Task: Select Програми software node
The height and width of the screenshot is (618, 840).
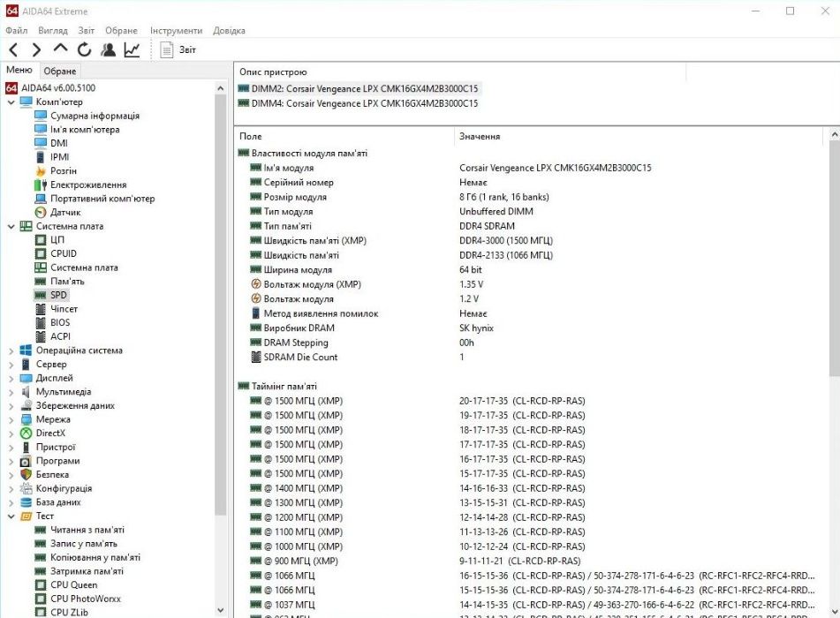Action: [x=57, y=461]
